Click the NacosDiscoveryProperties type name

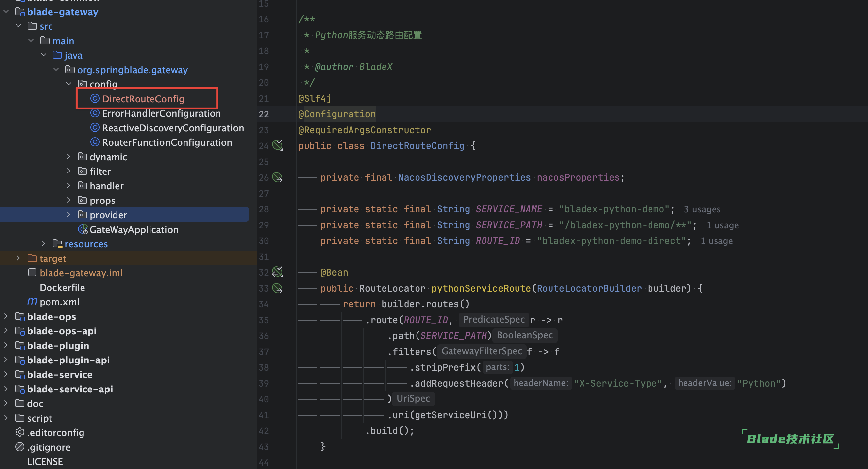[x=464, y=177]
